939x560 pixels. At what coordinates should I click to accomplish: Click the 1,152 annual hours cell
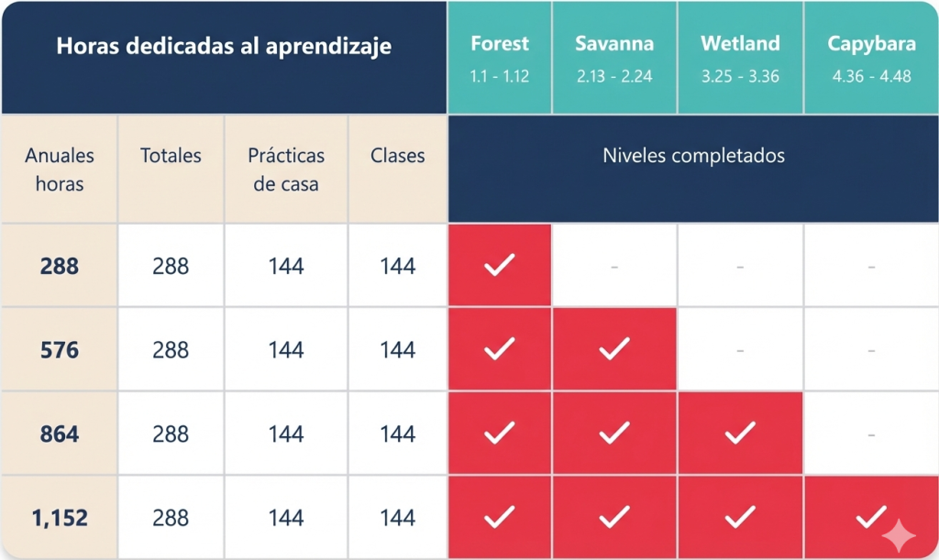click(60, 518)
